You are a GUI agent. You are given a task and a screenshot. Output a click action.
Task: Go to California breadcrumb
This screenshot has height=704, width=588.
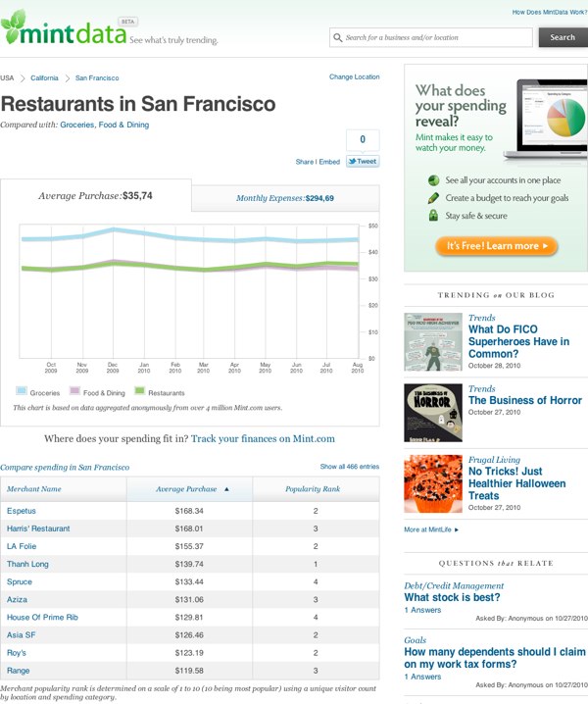[x=44, y=76]
